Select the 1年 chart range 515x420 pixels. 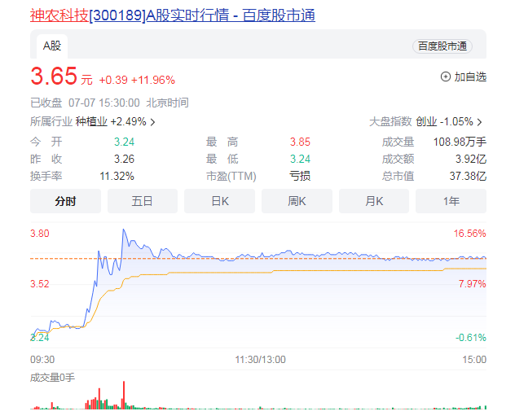(451, 201)
